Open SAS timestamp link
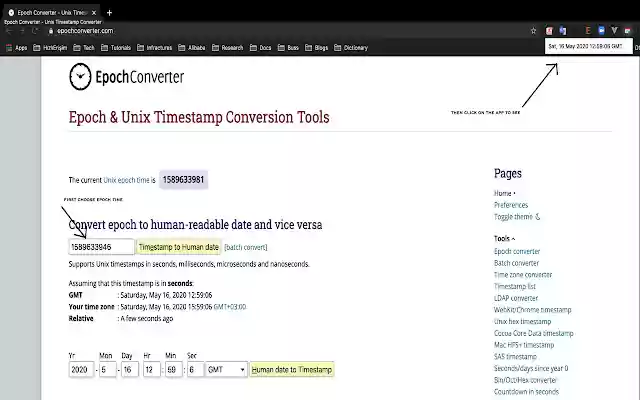The image size is (640, 400). pos(515,357)
